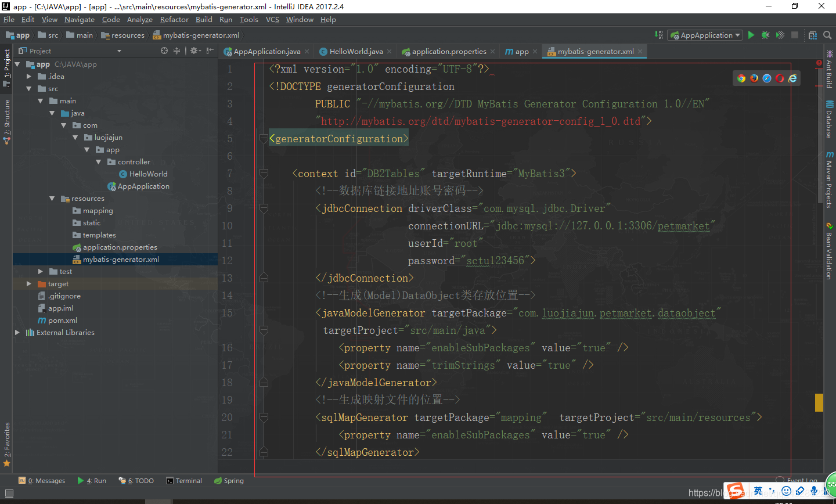Open the Refactor menu
This screenshot has height=504, width=836.
point(174,20)
